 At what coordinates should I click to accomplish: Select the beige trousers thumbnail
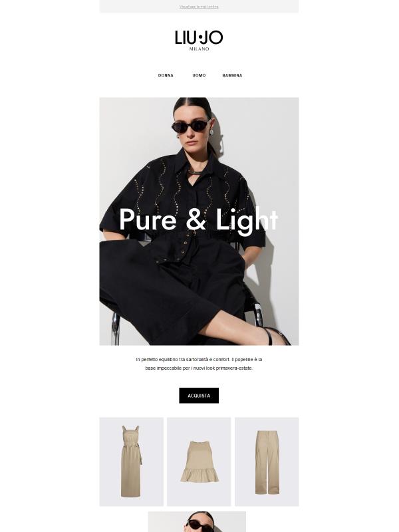[267, 462]
